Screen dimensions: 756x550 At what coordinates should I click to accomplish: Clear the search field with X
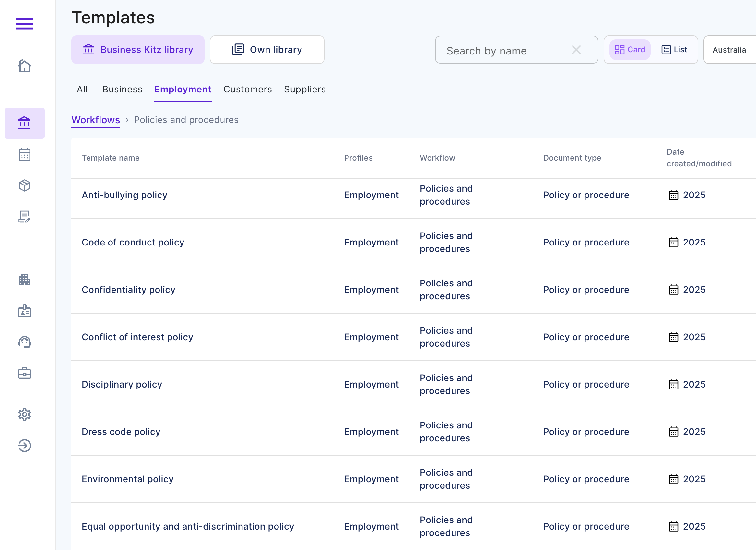576,50
